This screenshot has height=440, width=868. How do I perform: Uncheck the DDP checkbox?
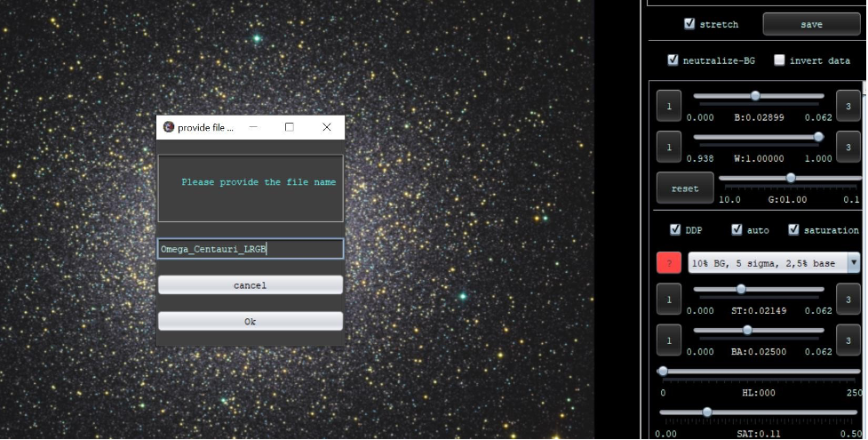[x=675, y=229]
